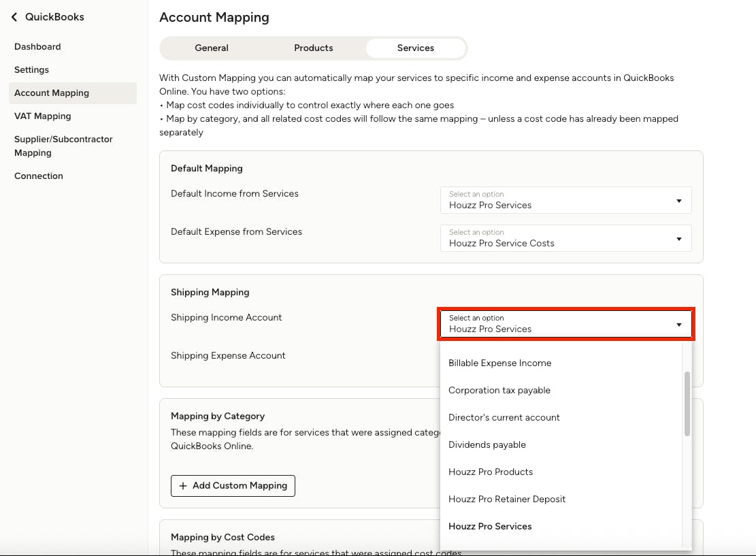Image resolution: width=756 pixels, height=556 pixels.
Task: Open VAT Mapping page
Action: [42, 116]
